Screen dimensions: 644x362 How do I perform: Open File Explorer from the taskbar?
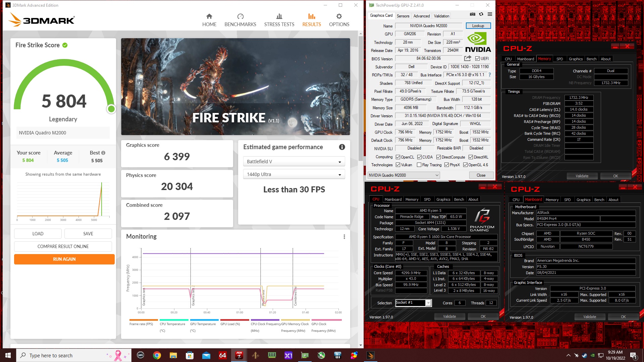173,355
